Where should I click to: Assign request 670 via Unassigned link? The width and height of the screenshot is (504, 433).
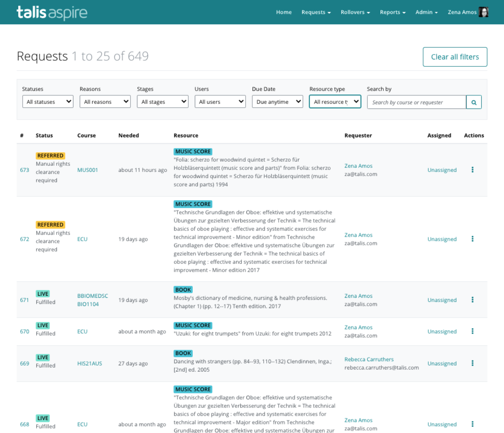442,332
